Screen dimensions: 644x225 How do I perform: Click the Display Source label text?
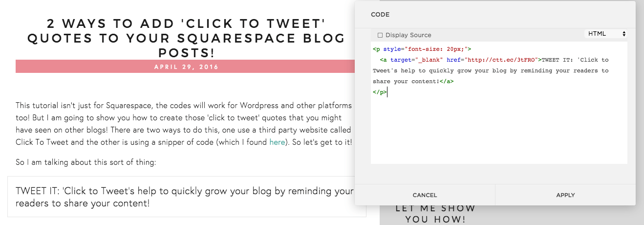click(408, 35)
